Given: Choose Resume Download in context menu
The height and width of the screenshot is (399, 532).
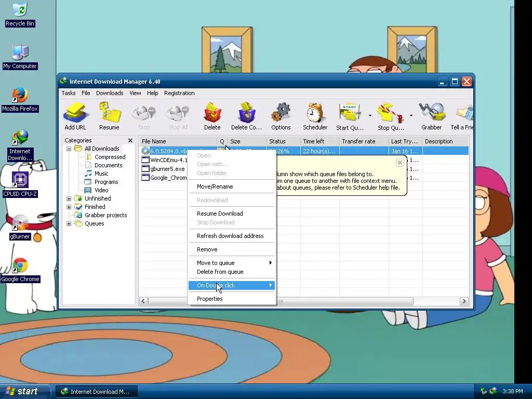Looking at the screenshot, I should (231, 214).
